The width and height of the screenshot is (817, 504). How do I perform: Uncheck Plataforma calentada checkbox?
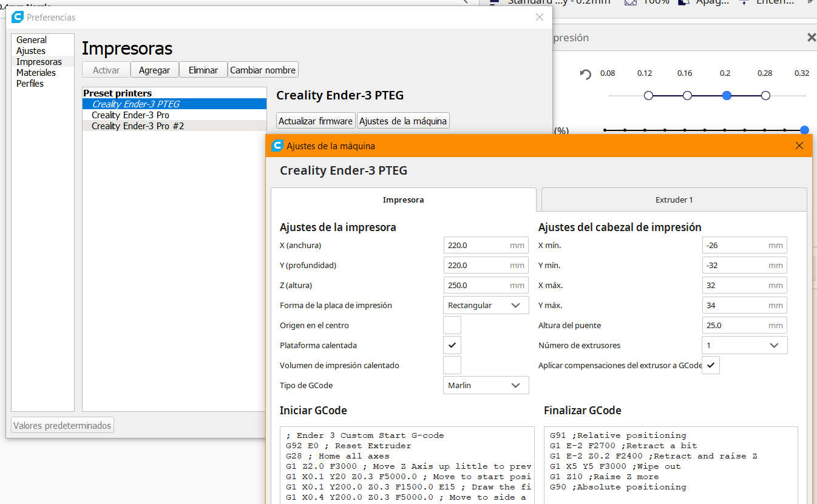(x=452, y=345)
